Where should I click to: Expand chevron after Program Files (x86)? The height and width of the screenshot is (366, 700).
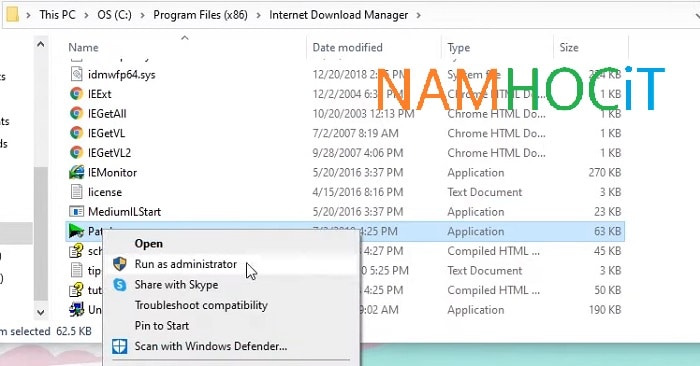point(258,15)
